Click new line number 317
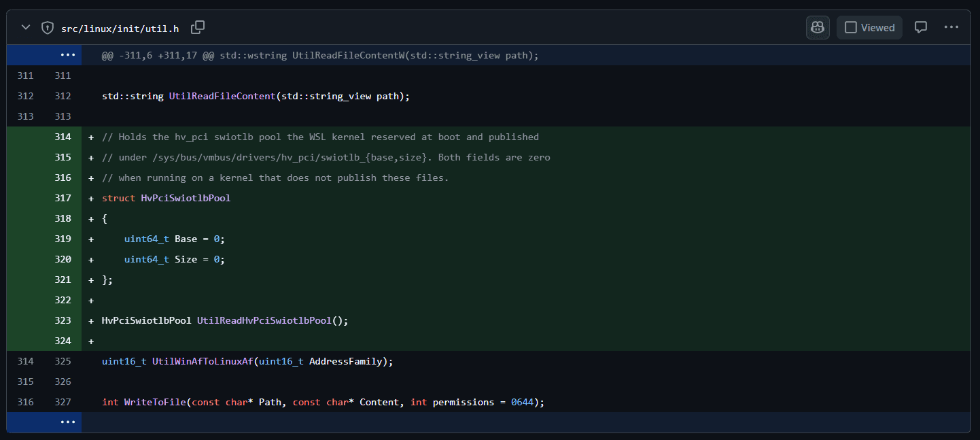 pyautogui.click(x=63, y=198)
